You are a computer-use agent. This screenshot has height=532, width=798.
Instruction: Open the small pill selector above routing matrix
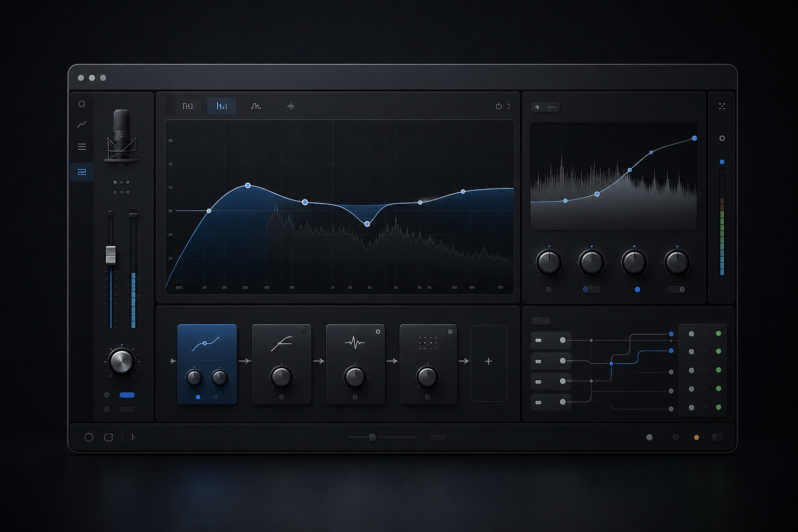[541, 321]
